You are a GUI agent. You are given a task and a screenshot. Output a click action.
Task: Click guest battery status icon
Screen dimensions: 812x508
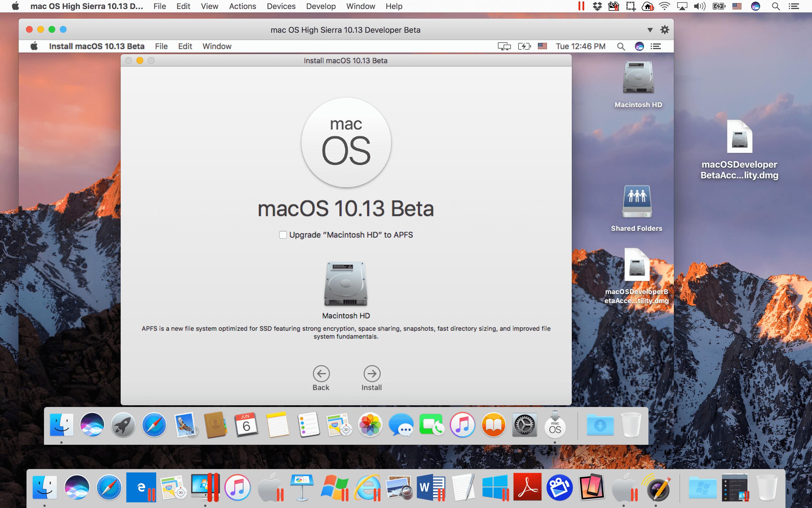coord(524,46)
